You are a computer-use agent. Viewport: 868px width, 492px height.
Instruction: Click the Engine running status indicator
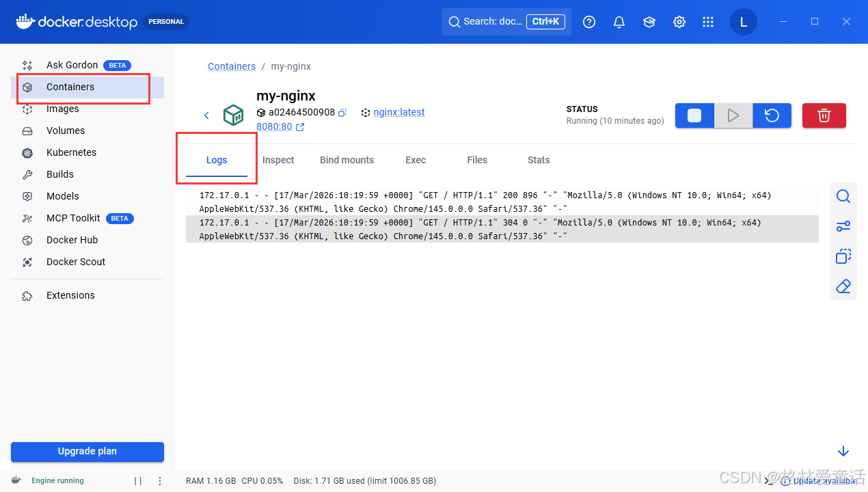pos(57,481)
